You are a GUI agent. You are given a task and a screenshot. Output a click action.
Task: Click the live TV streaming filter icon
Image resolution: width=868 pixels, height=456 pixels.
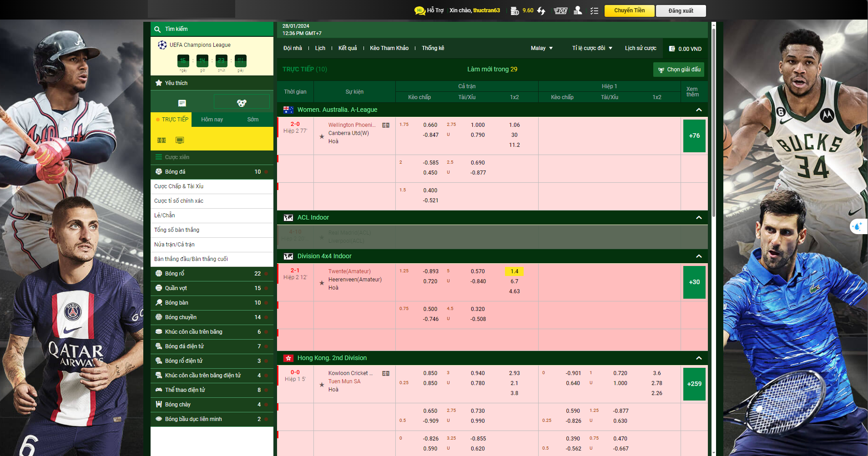click(180, 140)
